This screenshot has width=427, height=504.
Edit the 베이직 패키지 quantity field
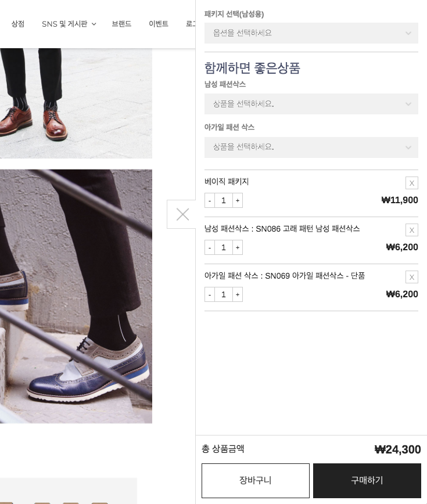[224, 200]
